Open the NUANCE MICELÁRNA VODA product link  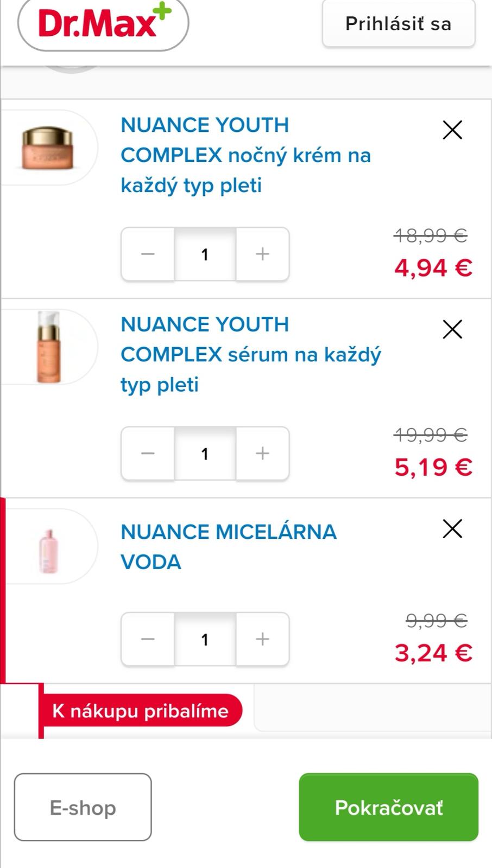(x=228, y=546)
